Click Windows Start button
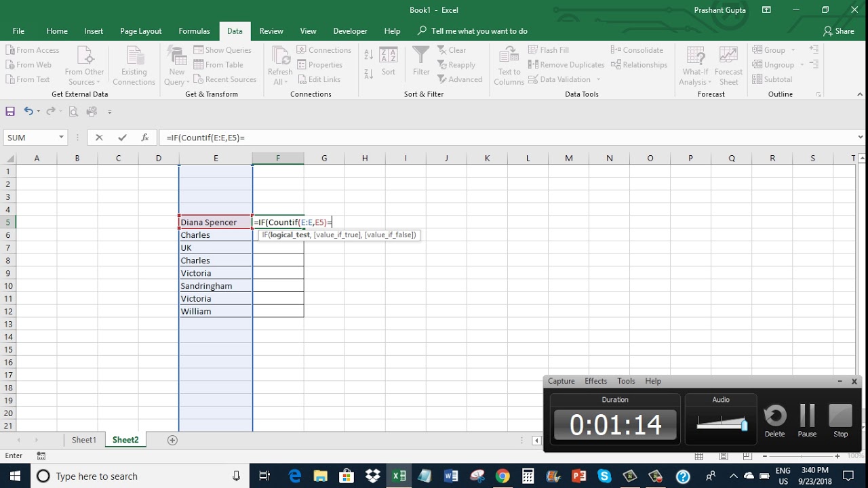The image size is (868, 488). (x=15, y=476)
